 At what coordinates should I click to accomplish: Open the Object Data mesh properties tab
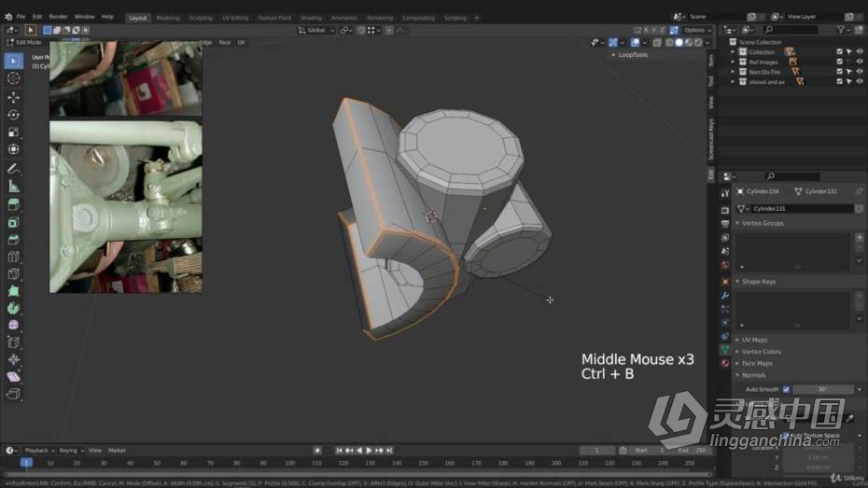point(725,350)
